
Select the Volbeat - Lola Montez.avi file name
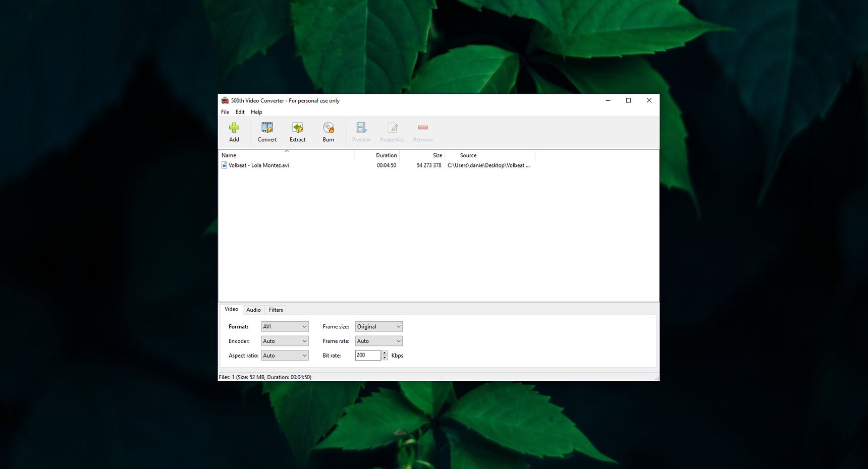[x=259, y=165]
